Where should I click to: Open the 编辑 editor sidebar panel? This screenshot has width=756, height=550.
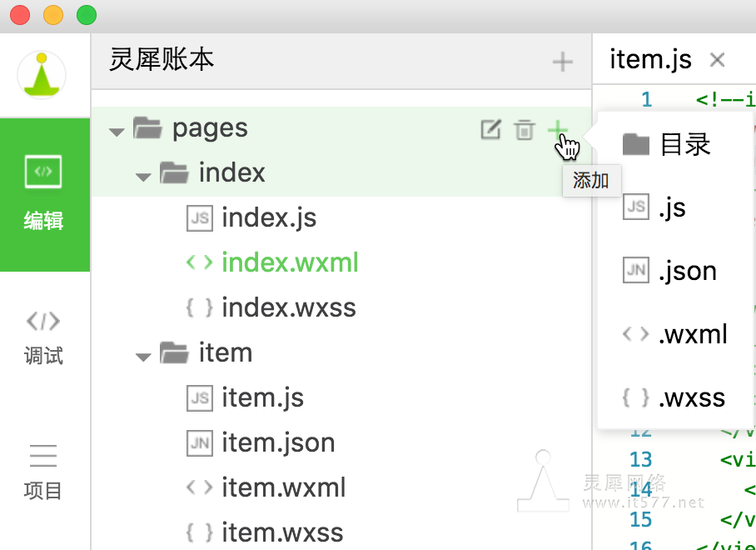(44, 194)
